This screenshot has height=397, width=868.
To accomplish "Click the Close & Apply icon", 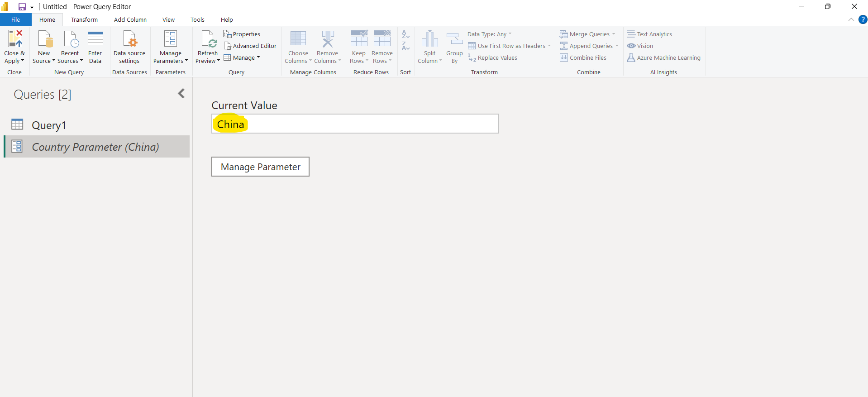I will (x=15, y=39).
